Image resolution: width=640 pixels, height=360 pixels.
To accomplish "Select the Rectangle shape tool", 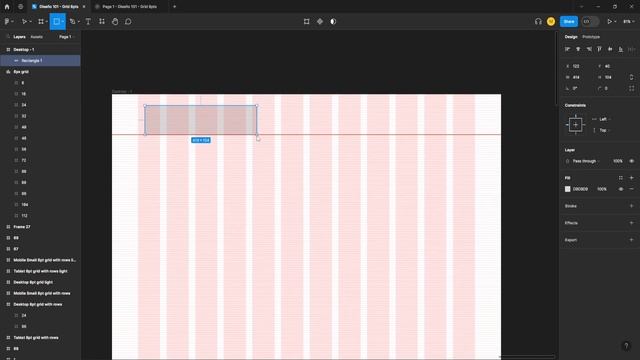I will pos(56,22).
